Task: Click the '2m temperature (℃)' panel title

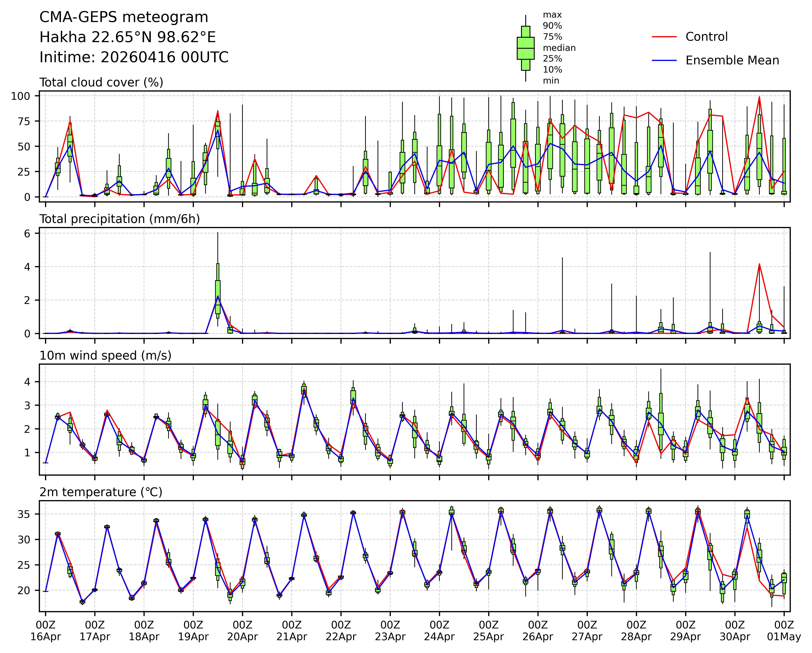Action: [101, 492]
